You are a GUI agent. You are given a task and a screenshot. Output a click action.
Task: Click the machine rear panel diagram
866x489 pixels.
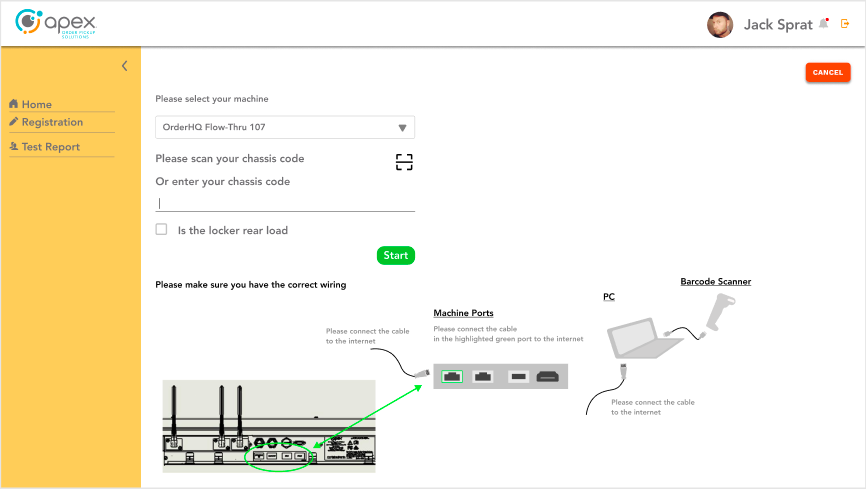(x=269, y=426)
